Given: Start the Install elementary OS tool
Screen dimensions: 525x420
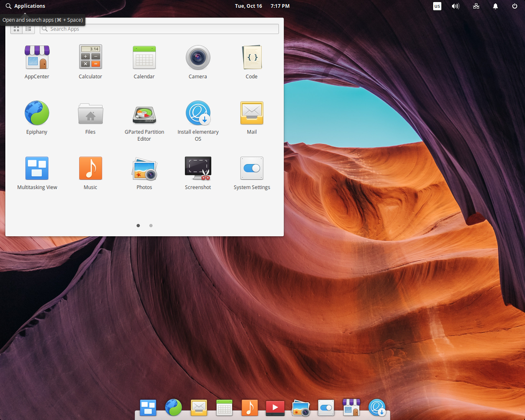Looking at the screenshot, I should pyautogui.click(x=198, y=113).
